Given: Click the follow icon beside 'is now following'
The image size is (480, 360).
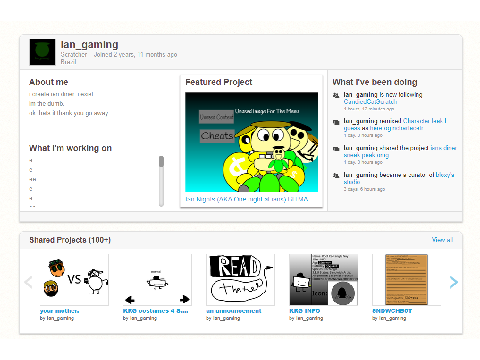Looking at the screenshot, I should pos(336,95).
